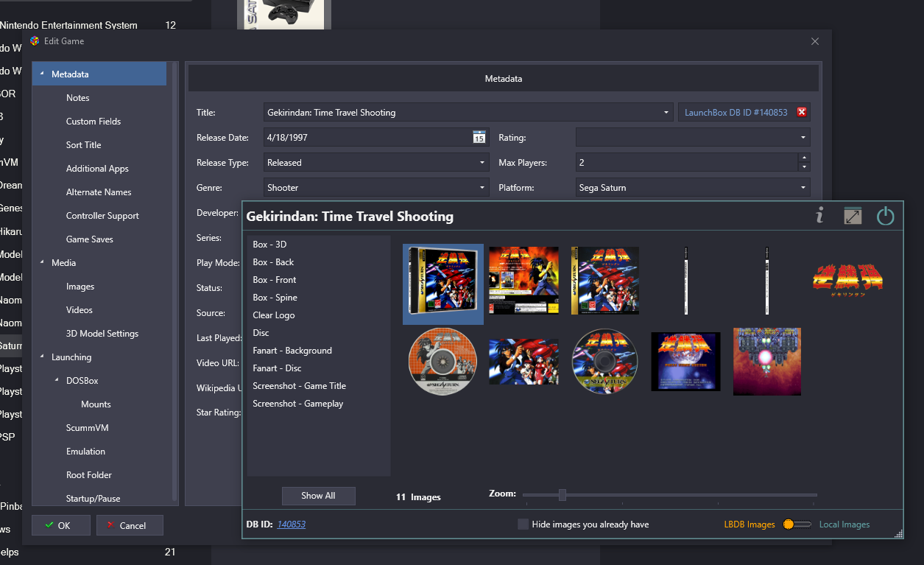
Task: Select Notes in the sidebar
Action: click(77, 98)
